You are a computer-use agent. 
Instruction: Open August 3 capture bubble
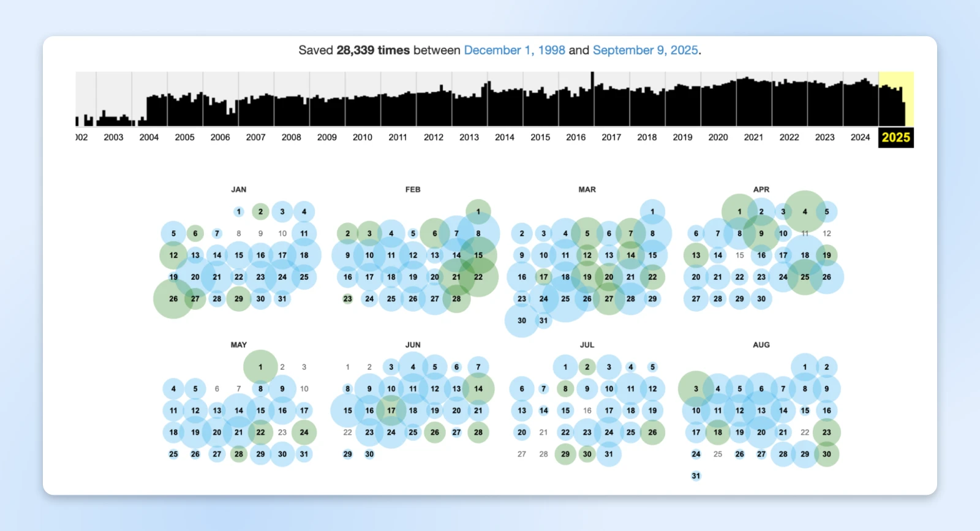click(x=696, y=389)
